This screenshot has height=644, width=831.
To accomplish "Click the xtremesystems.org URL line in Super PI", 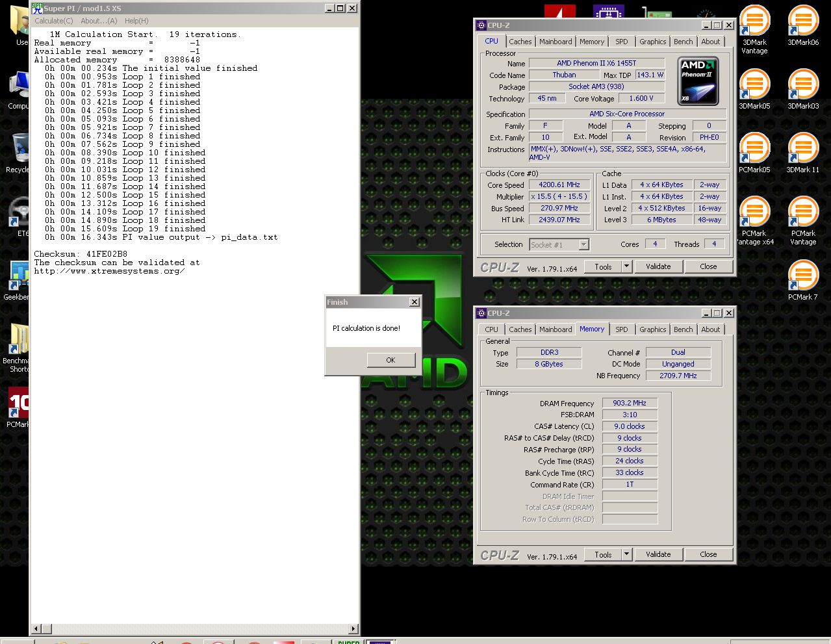I will click(x=109, y=271).
